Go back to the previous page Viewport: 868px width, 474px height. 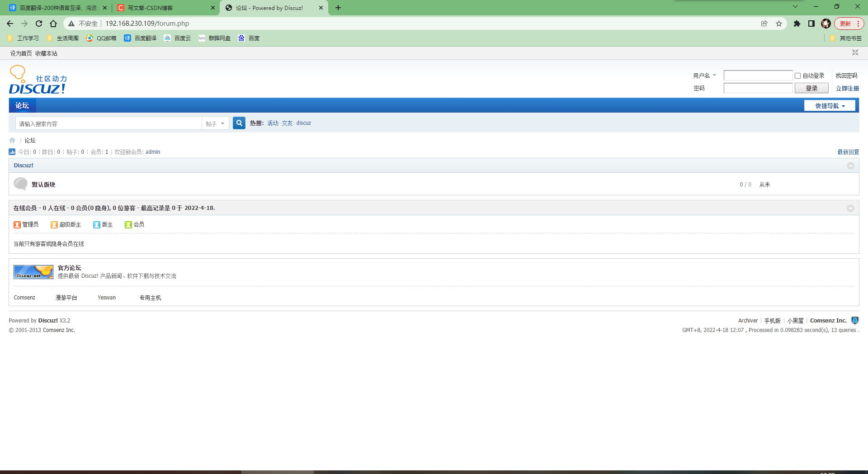click(10, 24)
